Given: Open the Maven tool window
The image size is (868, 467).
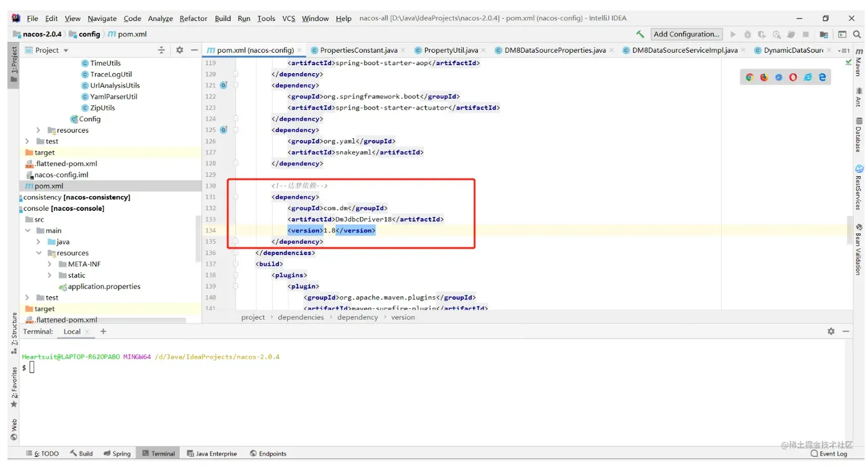Looking at the screenshot, I should click(859, 62).
